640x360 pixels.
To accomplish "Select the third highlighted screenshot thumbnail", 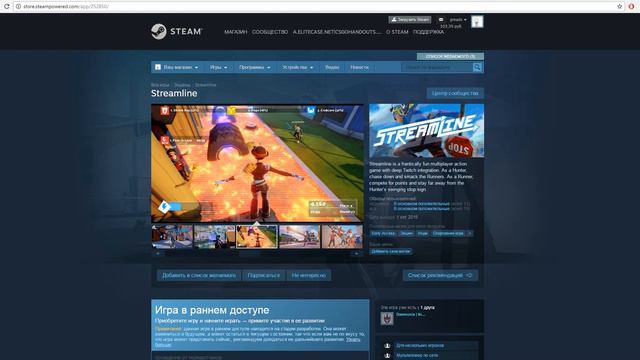I will 257,236.
